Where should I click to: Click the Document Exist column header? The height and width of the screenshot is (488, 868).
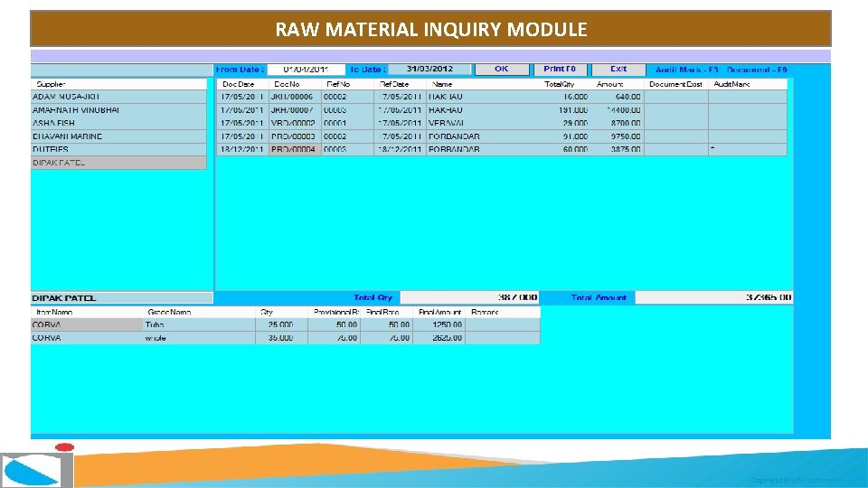click(676, 84)
